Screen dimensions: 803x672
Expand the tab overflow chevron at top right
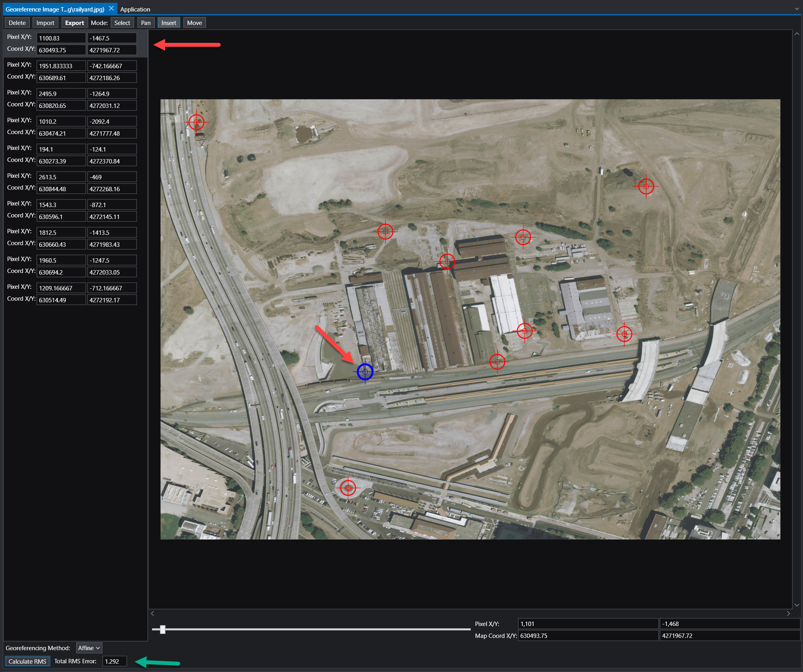tap(797, 9)
